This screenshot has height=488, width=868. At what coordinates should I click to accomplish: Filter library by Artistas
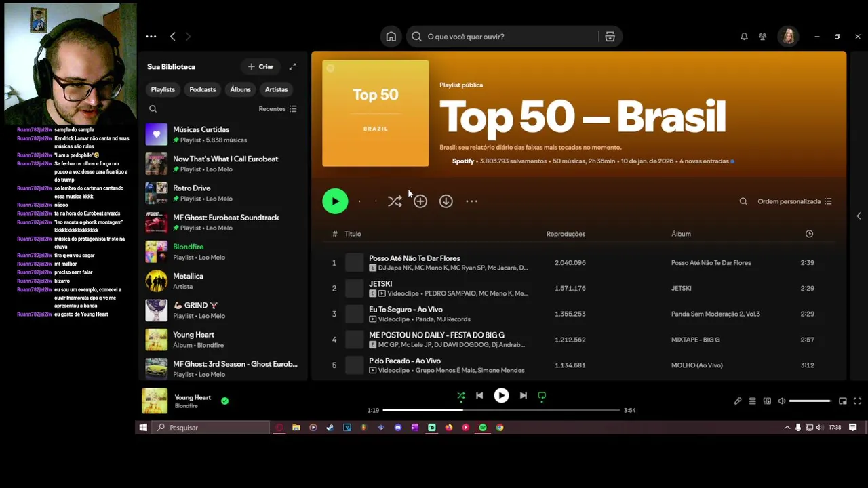point(276,89)
